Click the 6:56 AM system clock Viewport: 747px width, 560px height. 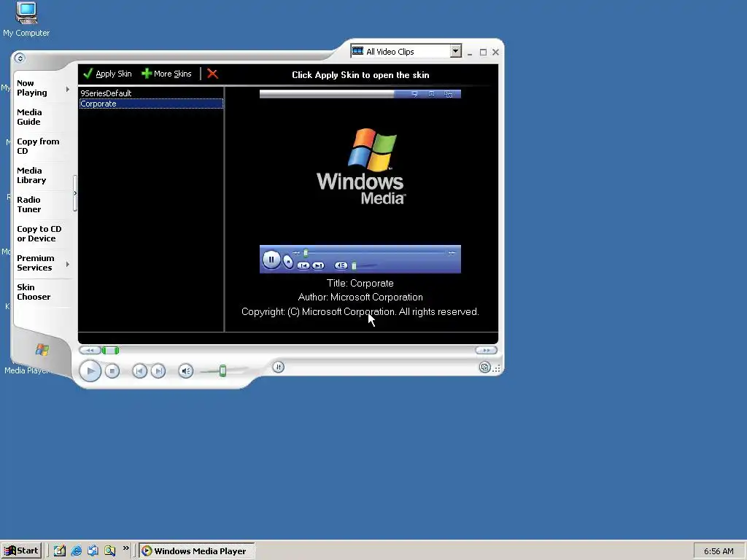[x=719, y=551]
